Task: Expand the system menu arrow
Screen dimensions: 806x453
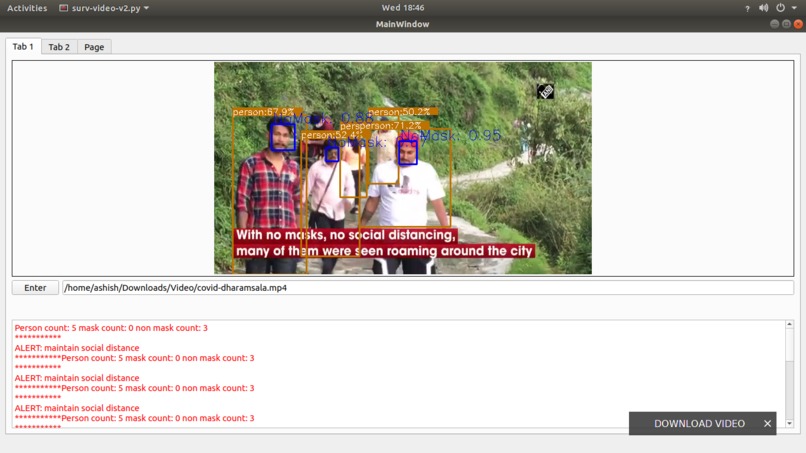Action: (x=794, y=8)
